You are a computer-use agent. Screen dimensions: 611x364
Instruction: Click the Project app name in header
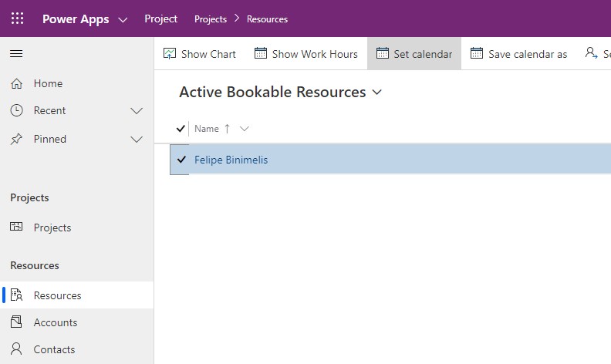pyautogui.click(x=161, y=19)
